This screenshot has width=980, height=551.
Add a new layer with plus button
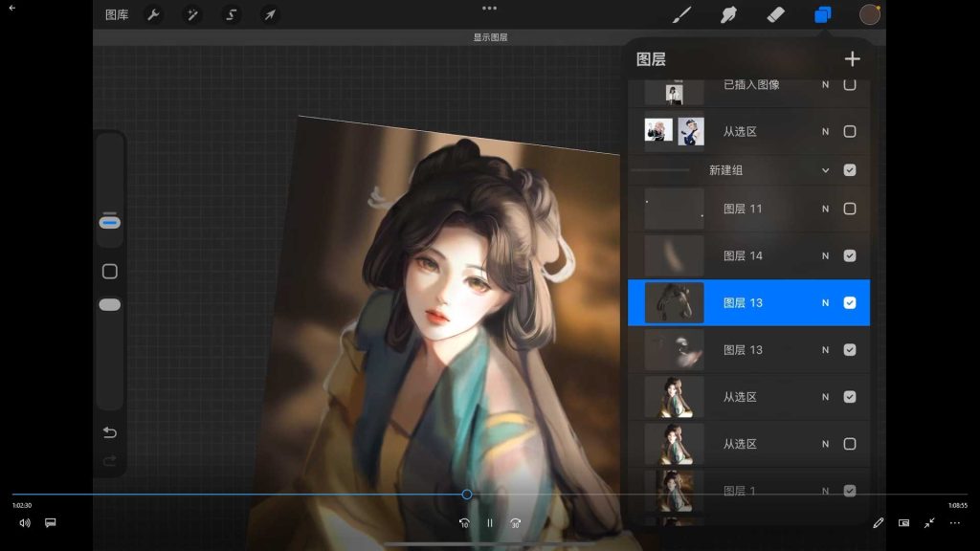pos(852,58)
